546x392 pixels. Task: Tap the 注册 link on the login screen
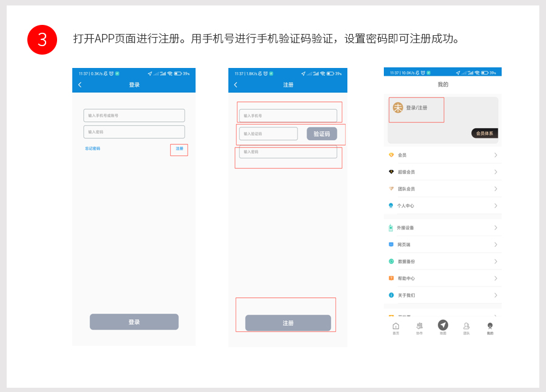(179, 149)
